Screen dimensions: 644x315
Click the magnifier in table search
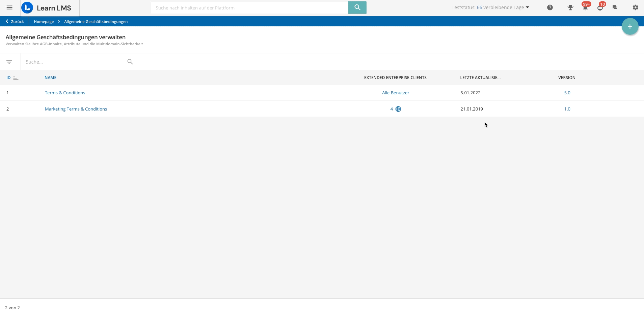coord(130,62)
